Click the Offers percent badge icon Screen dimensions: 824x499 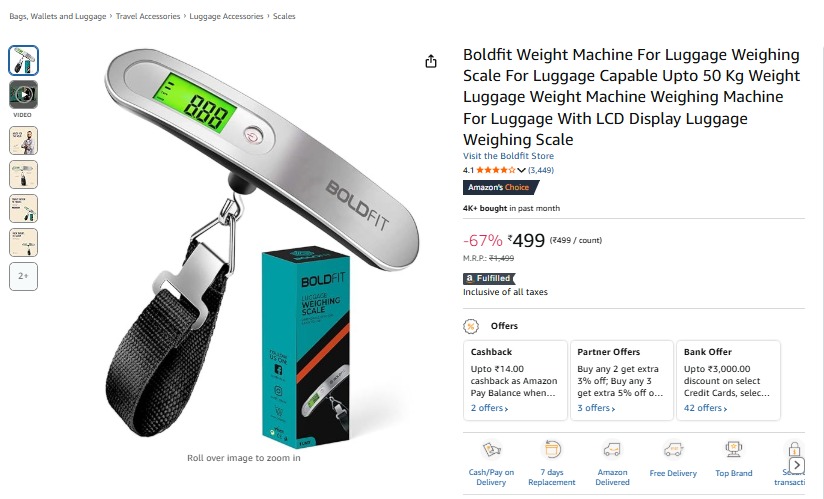pos(471,326)
